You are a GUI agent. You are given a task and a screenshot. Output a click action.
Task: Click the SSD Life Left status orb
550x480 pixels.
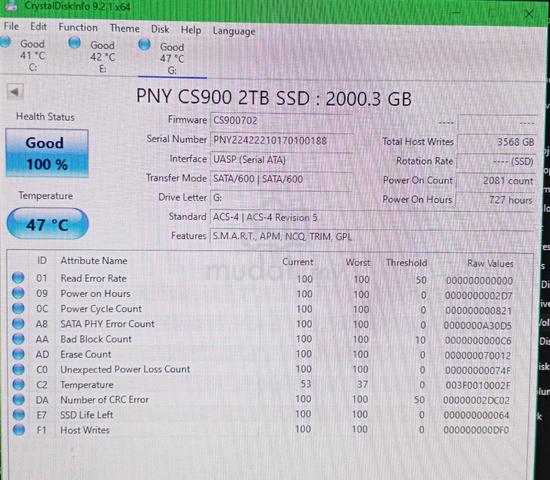[x=19, y=414]
